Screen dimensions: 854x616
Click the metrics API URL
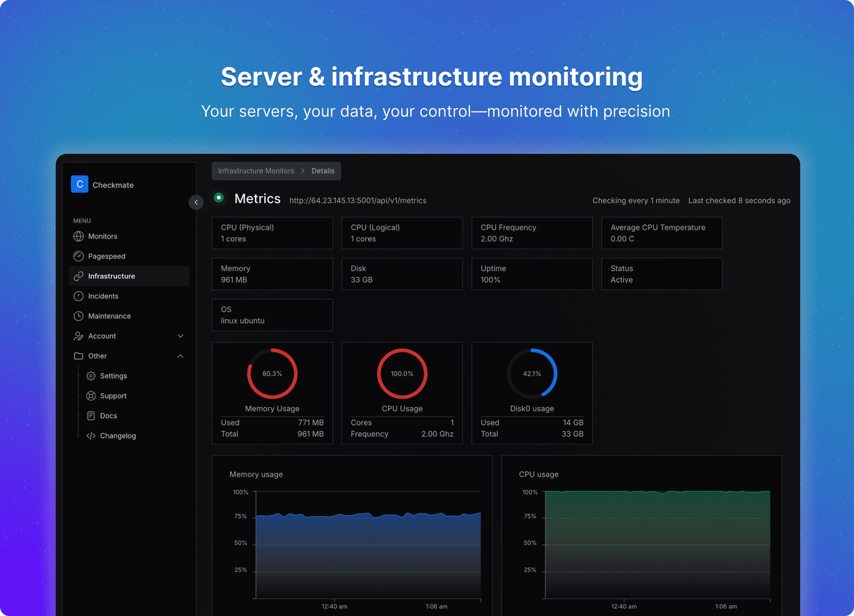coord(358,201)
